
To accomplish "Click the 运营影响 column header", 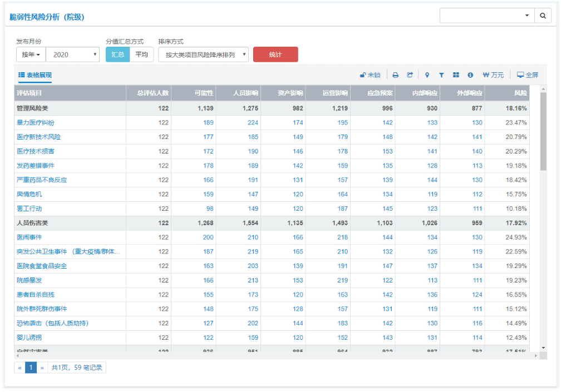I will pyautogui.click(x=328, y=93).
